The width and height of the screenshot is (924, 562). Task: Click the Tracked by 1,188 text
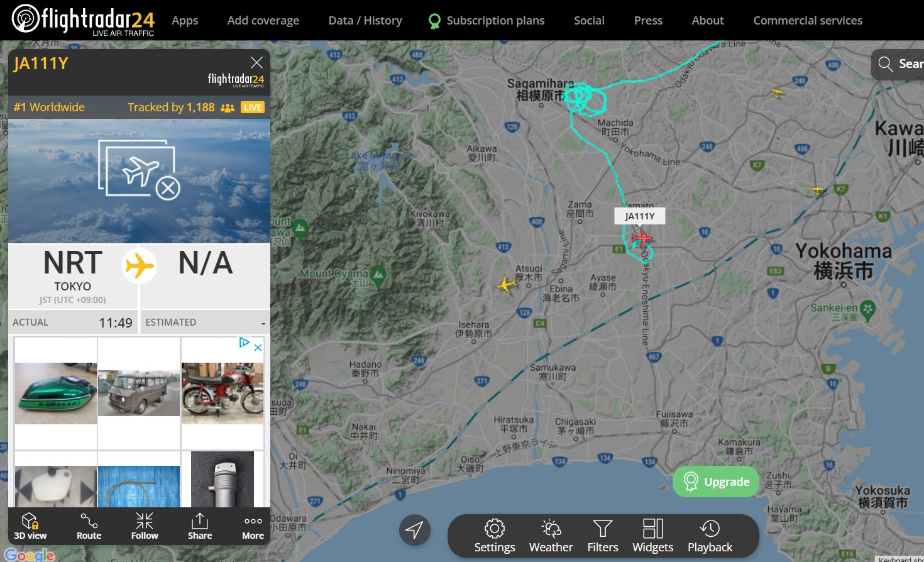click(171, 107)
